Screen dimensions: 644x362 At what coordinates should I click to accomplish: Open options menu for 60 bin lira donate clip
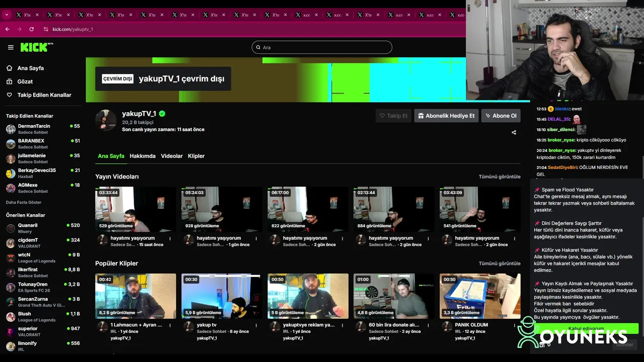pyautogui.click(x=428, y=325)
